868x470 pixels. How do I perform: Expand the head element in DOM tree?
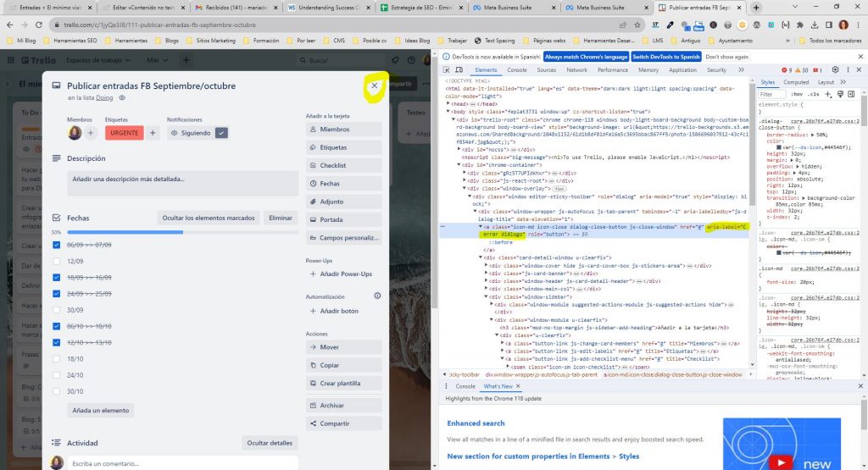[x=448, y=104]
